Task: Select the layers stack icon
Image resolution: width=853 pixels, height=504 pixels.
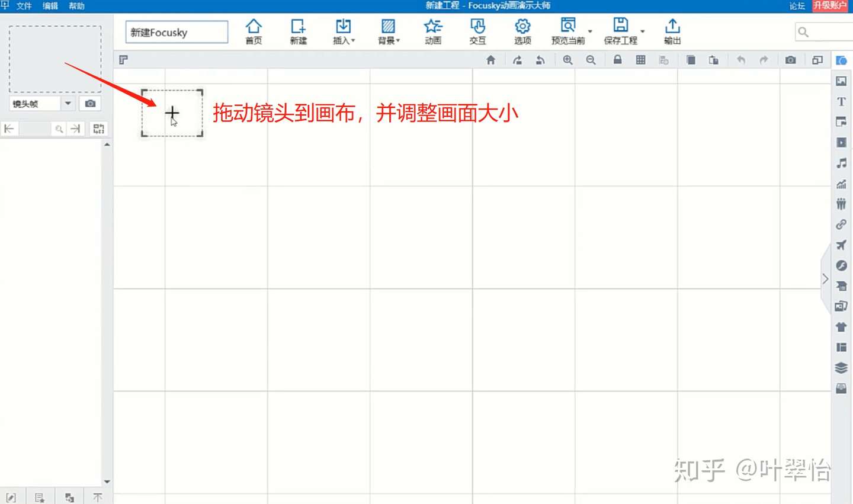Action: [841, 368]
